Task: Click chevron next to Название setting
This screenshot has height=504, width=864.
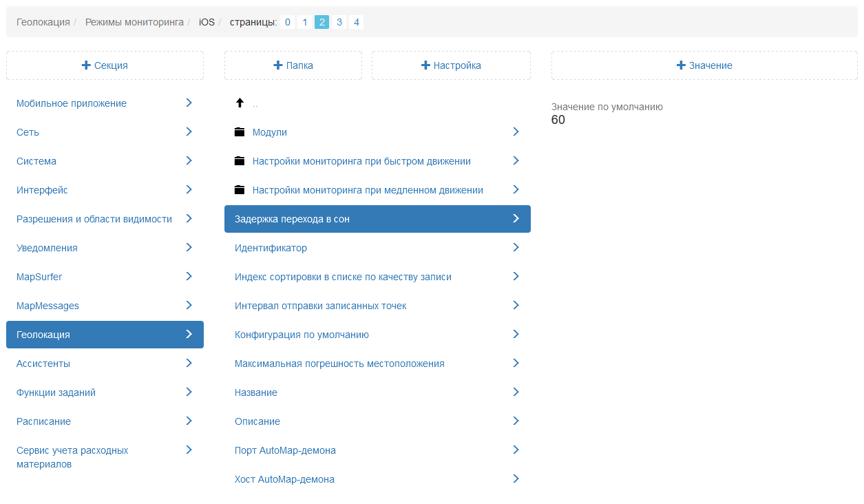Action: (x=516, y=392)
